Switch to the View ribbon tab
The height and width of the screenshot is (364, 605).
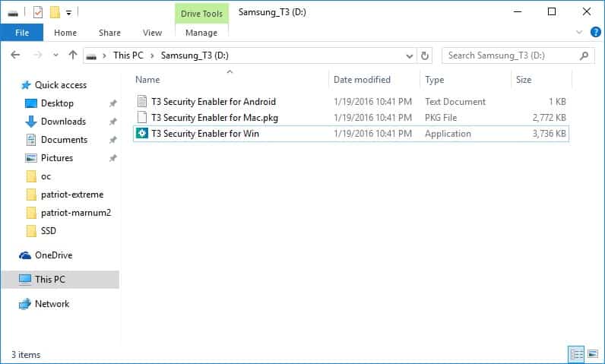coord(152,33)
